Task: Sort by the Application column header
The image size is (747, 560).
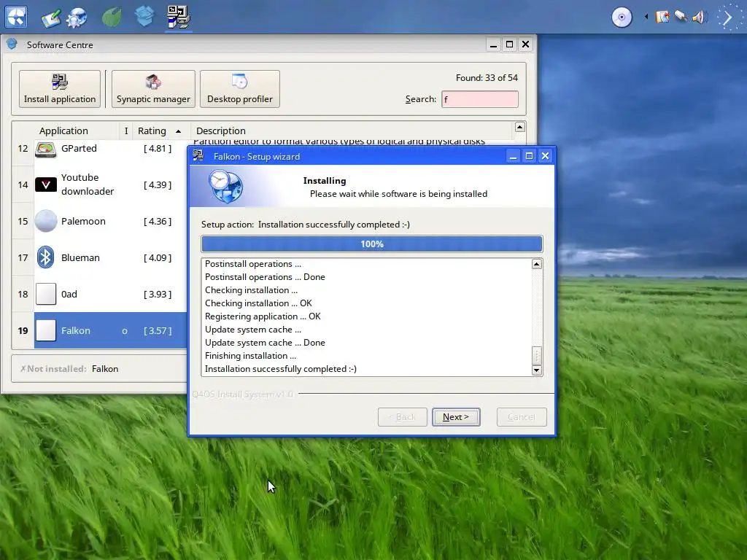Action: (64, 131)
